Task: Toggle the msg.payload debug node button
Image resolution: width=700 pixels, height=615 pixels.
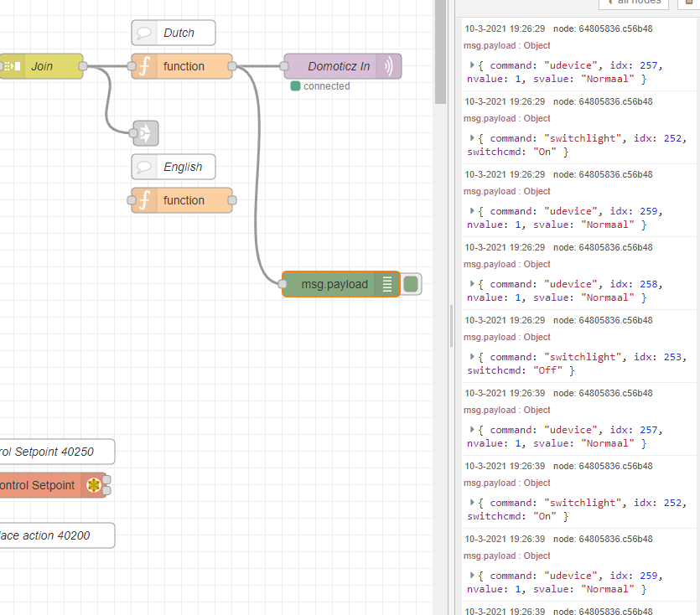Action: pos(411,284)
